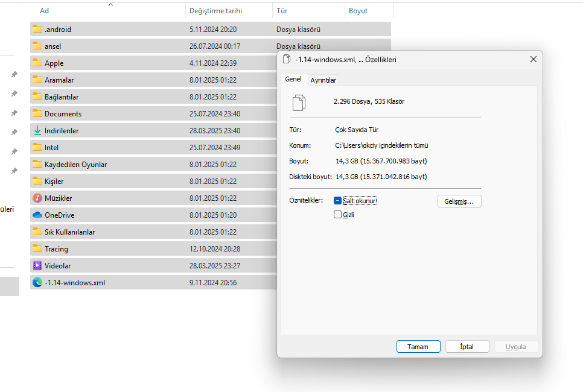583x392 pixels.
Task: Sort by Değiştirme tarihi column header
Action: click(215, 11)
